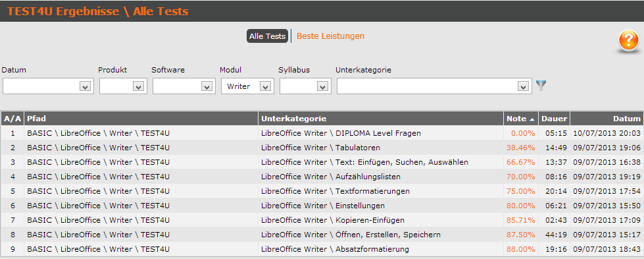Click the 85.71% note value

[521, 220]
